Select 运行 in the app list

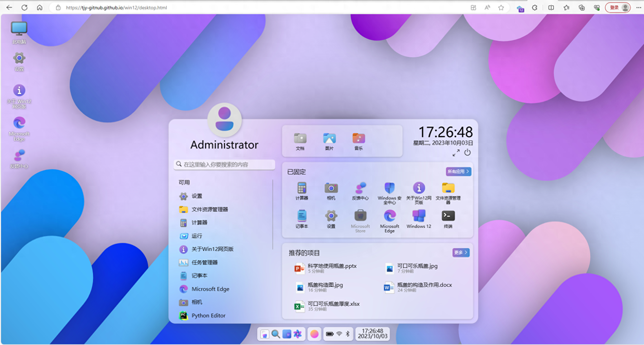(224, 236)
